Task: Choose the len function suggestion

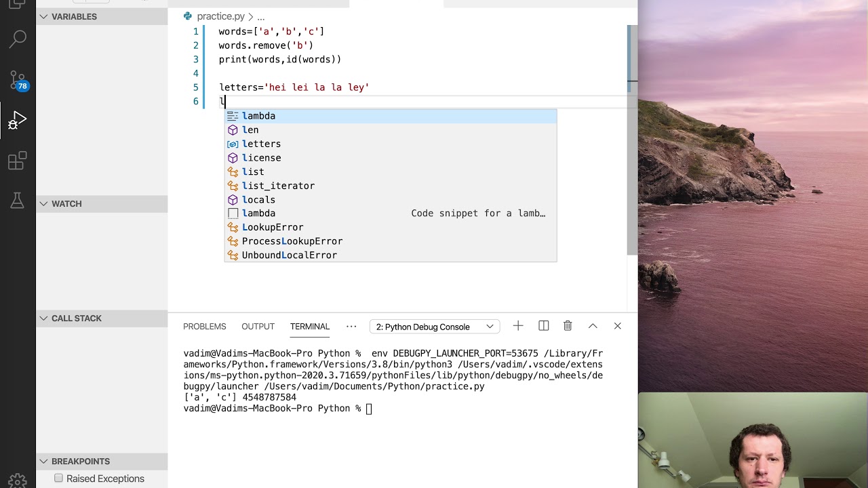Action: 391,130
